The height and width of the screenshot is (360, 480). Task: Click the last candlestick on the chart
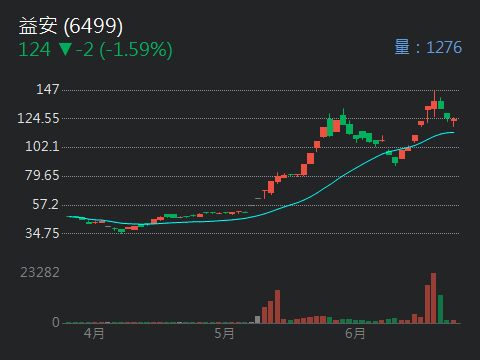coord(454,122)
